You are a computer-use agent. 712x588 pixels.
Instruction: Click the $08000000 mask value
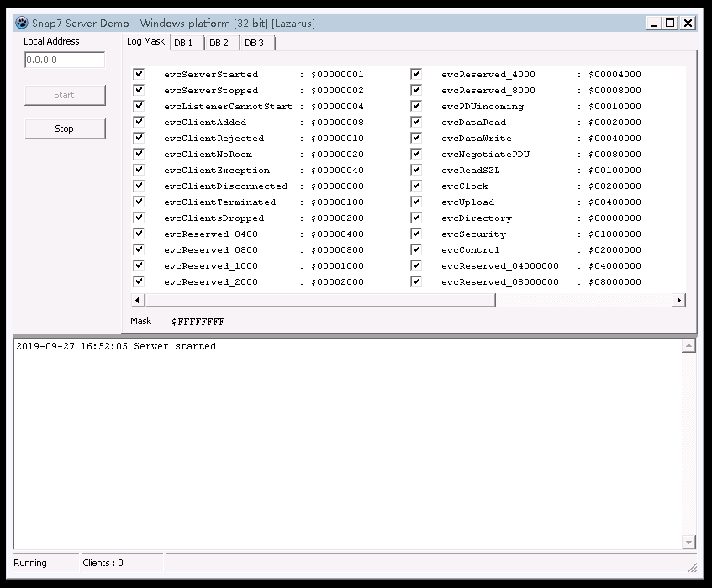coord(614,281)
